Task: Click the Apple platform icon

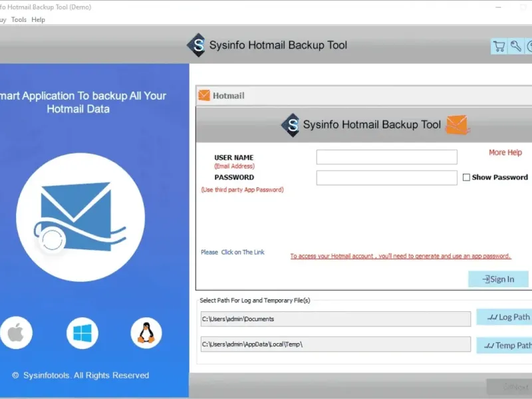Action: click(16, 332)
